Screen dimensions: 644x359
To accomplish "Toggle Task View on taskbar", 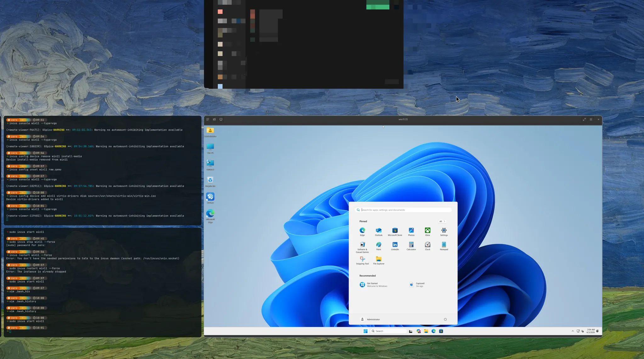I will click(410, 331).
